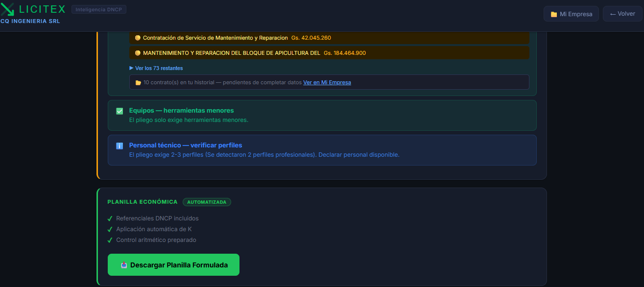This screenshot has height=287, width=644.
Task: Click CQ INGENIERIA SRL company name
Action: pyautogui.click(x=30, y=21)
